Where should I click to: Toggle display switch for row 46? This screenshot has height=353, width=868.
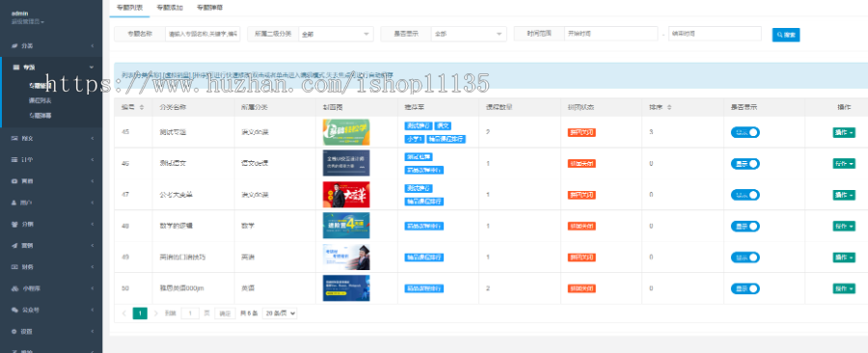[x=746, y=164]
